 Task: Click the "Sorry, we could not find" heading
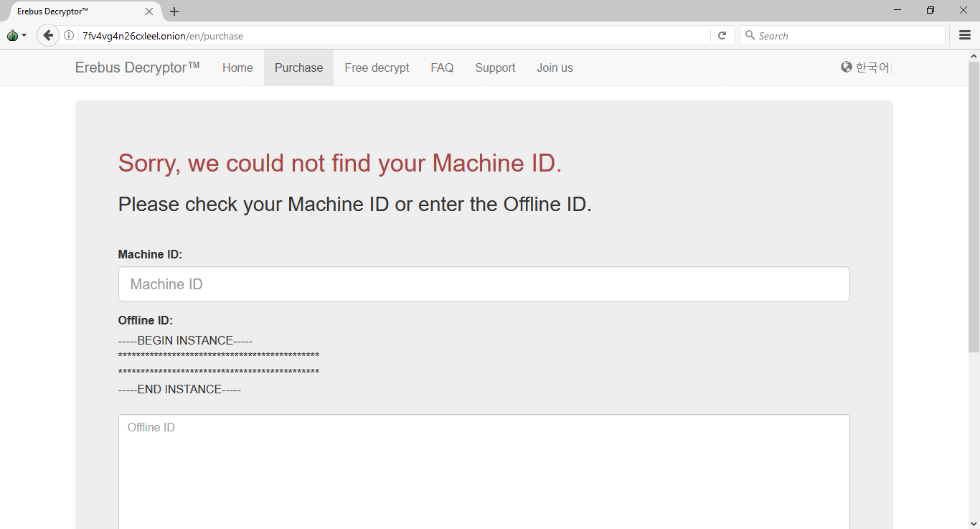point(340,163)
